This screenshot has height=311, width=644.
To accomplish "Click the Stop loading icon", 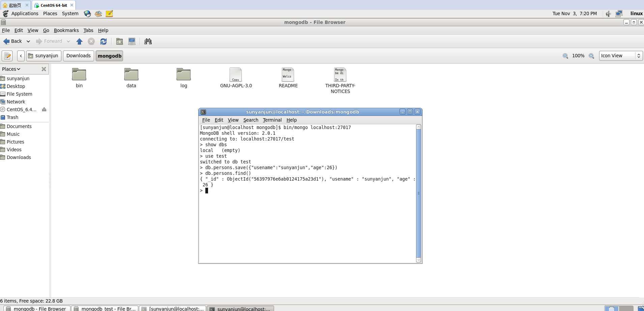I will (91, 41).
